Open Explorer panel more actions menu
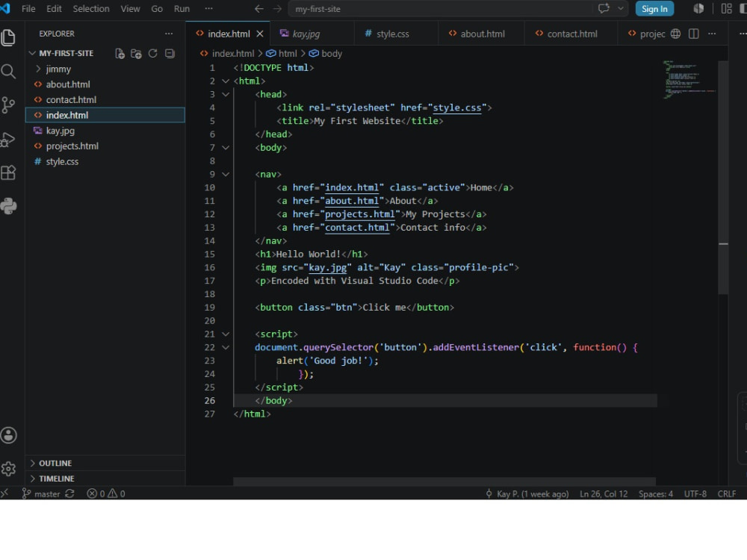The height and width of the screenshot is (560, 747). 169,34
